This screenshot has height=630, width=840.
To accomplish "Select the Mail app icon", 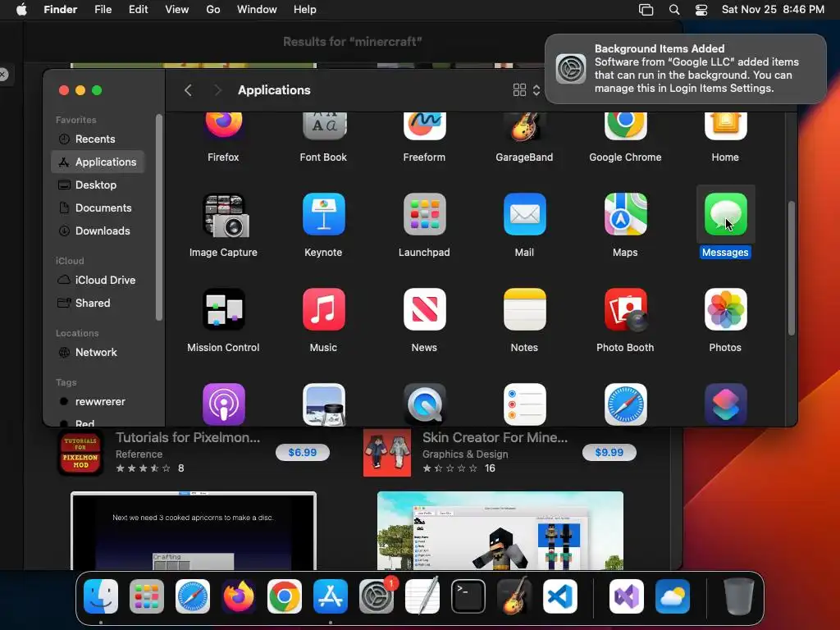I will (x=524, y=214).
